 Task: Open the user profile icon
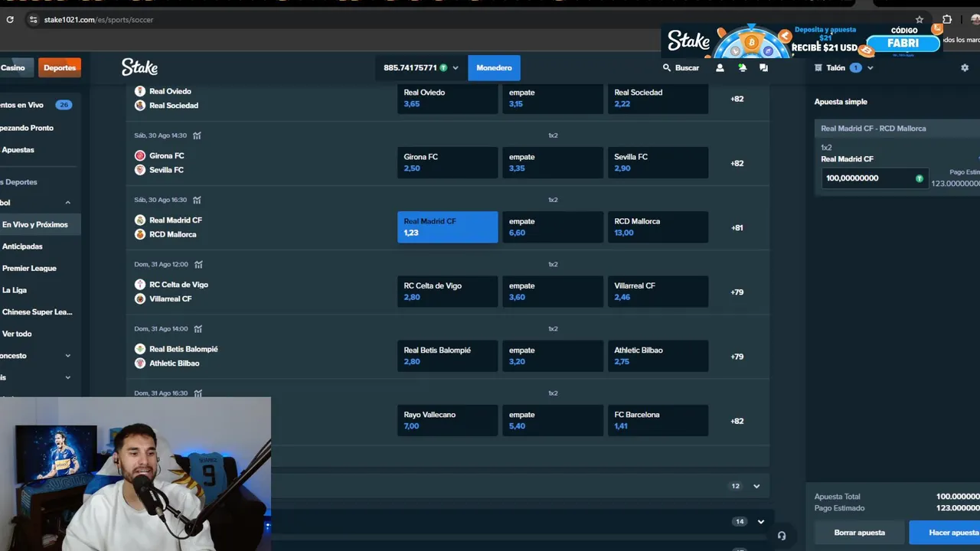point(720,68)
